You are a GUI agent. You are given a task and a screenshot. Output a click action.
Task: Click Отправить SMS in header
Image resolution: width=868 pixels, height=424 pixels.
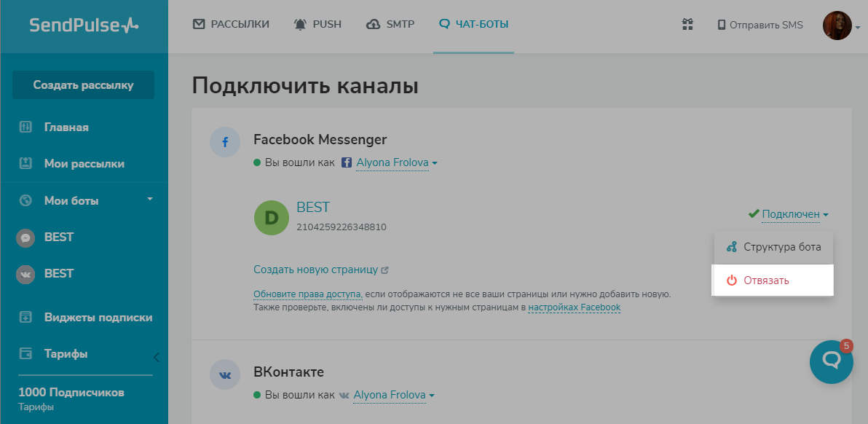pyautogui.click(x=760, y=25)
